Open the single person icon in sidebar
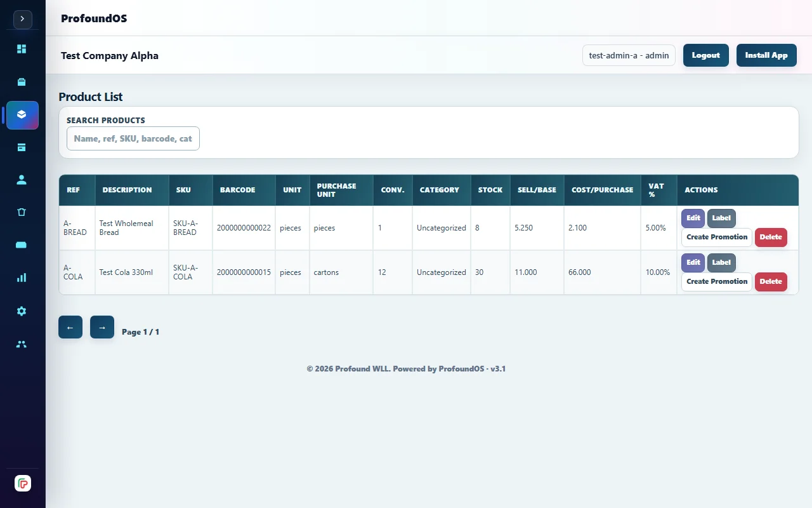The height and width of the screenshot is (508, 812). [22, 180]
